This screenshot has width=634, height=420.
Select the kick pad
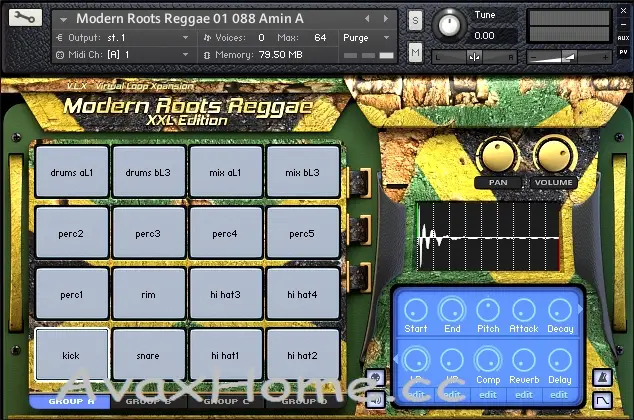coord(72,355)
